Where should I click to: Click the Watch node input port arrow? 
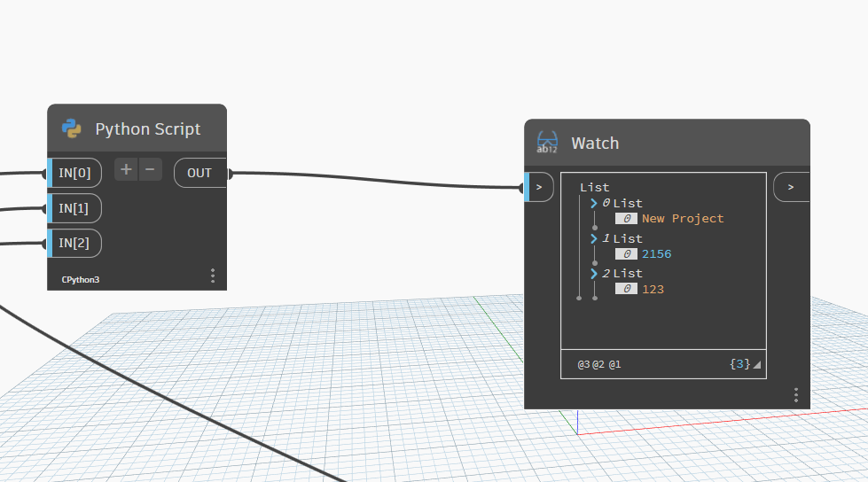(x=539, y=187)
